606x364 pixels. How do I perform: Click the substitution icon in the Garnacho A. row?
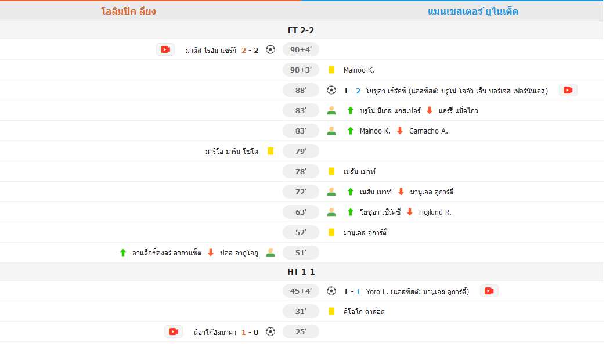click(331, 131)
